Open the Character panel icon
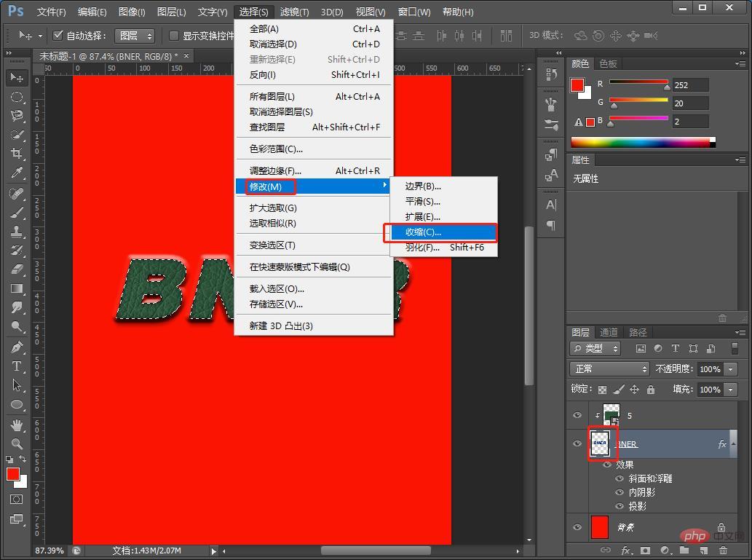 [x=551, y=205]
